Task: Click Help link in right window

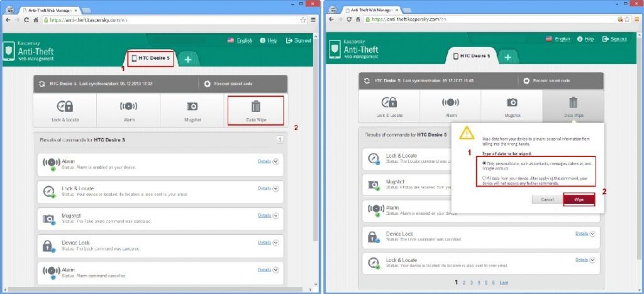Action: 586,39
